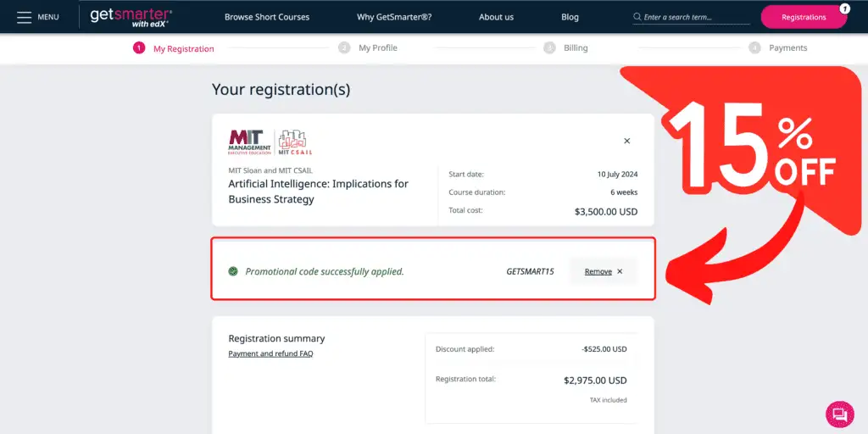Screen dimensions: 868x434
Task: Click the green promo success check icon
Action: pyautogui.click(x=233, y=271)
